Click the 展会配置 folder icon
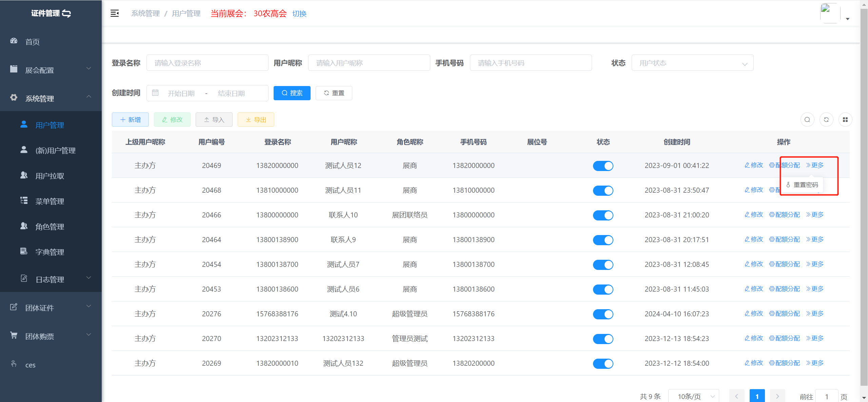 pyautogui.click(x=14, y=69)
